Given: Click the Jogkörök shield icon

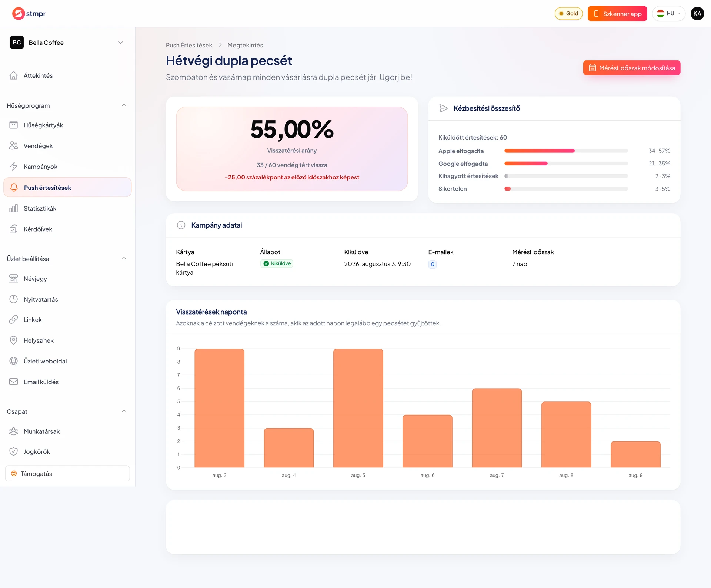Looking at the screenshot, I should [14, 452].
